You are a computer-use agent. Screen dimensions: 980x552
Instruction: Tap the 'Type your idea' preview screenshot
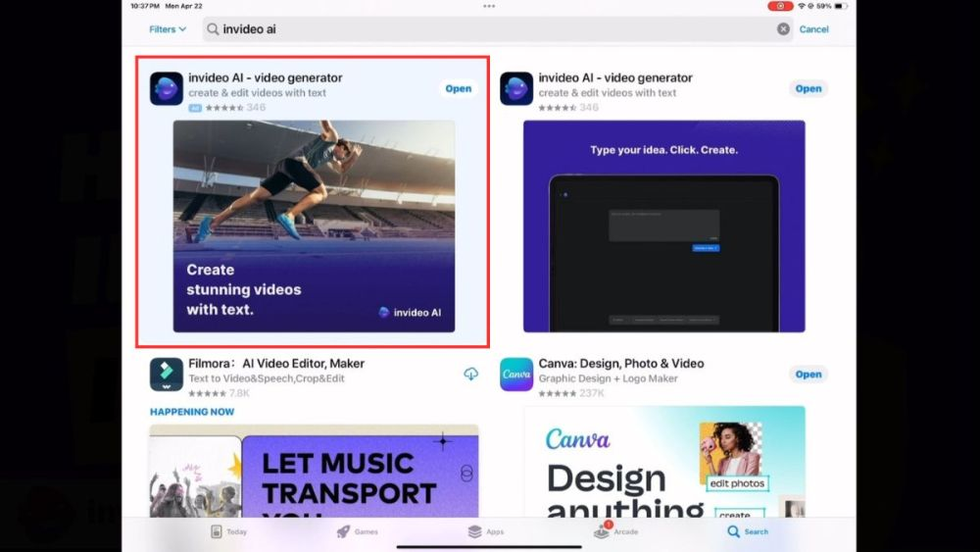663,226
